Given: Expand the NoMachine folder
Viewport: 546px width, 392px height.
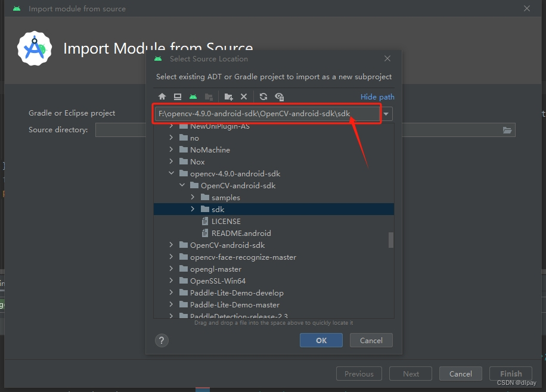Looking at the screenshot, I should pyautogui.click(x=171, y=150).
